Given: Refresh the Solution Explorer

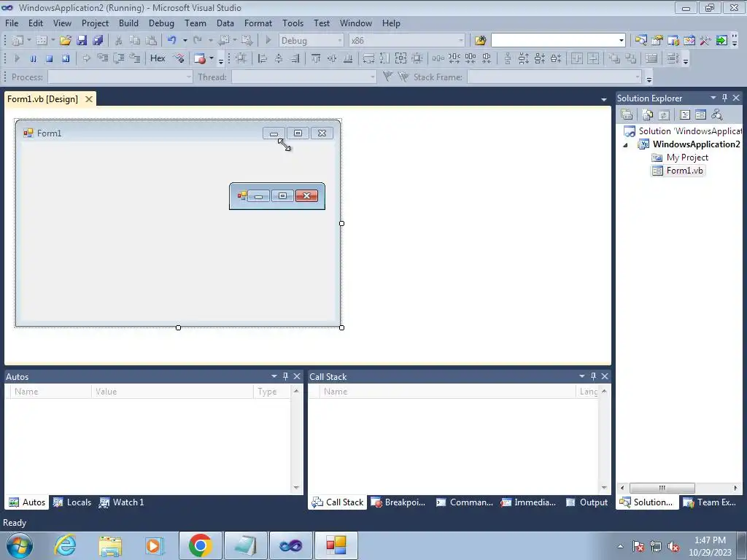Looking at the screenshot, I should (x=664, y=114).
